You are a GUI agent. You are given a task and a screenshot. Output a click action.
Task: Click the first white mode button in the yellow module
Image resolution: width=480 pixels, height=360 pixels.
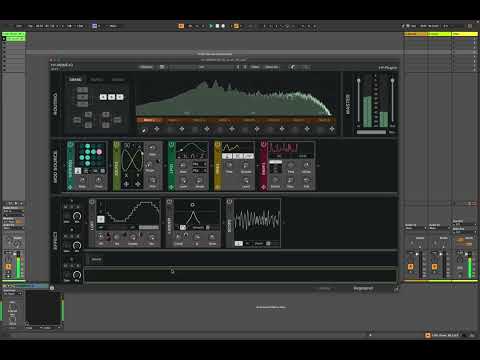227,156
